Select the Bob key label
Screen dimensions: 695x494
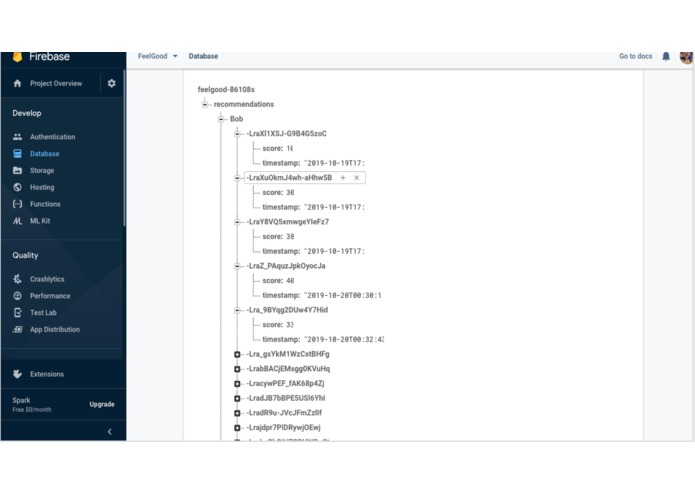[236, 119]
